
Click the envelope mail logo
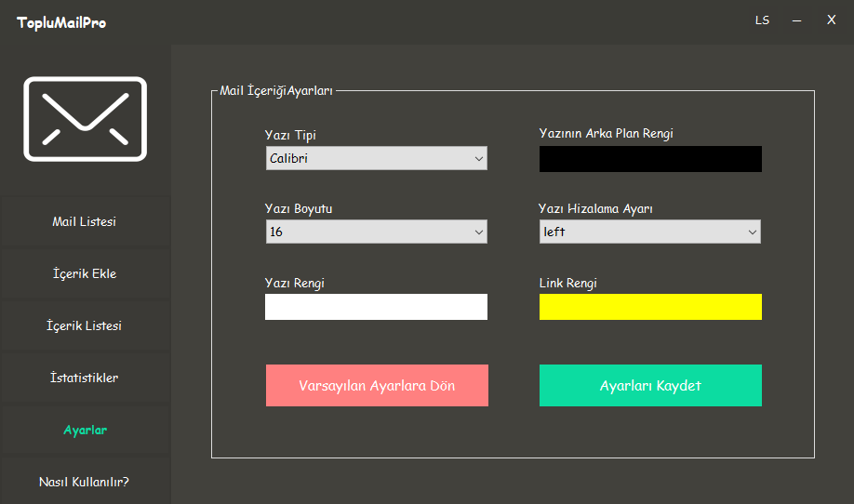[x=85, y=118]
